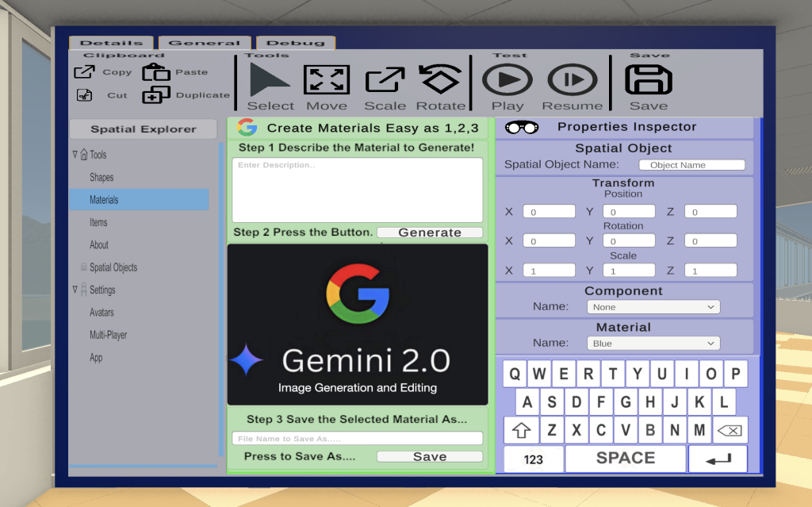Click the glasses icon in Properties Inspector
Viewport: 812px width, 507px height.
(x=522, y=127)
